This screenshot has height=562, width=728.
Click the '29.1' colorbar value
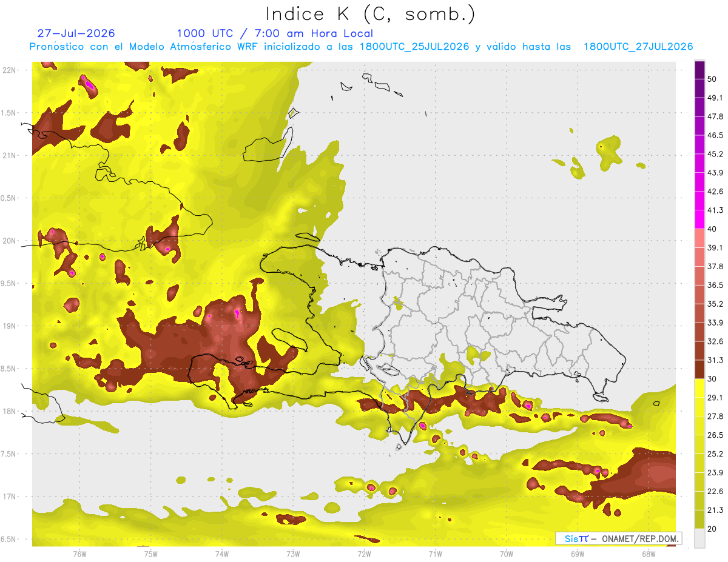716,398
